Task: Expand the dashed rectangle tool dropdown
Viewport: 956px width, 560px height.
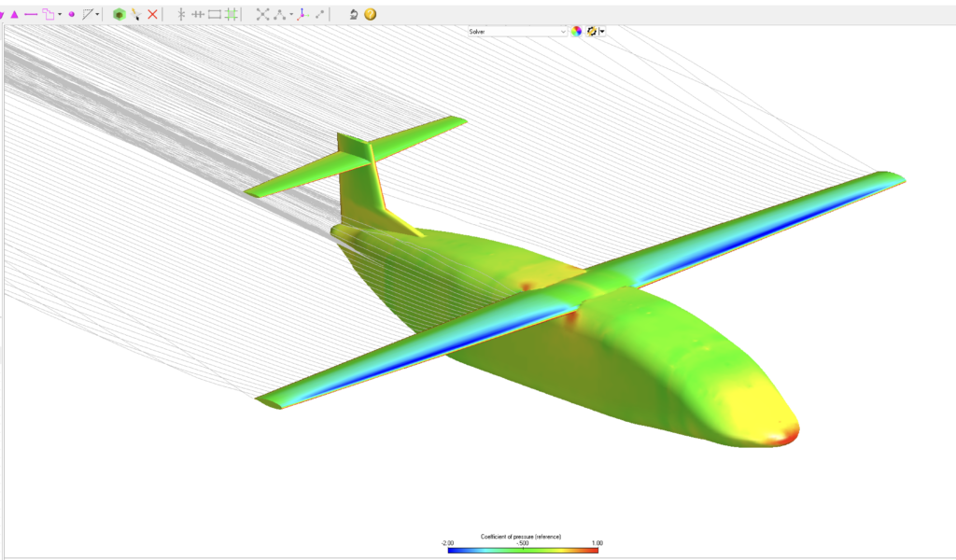Action: pos(97,14)
